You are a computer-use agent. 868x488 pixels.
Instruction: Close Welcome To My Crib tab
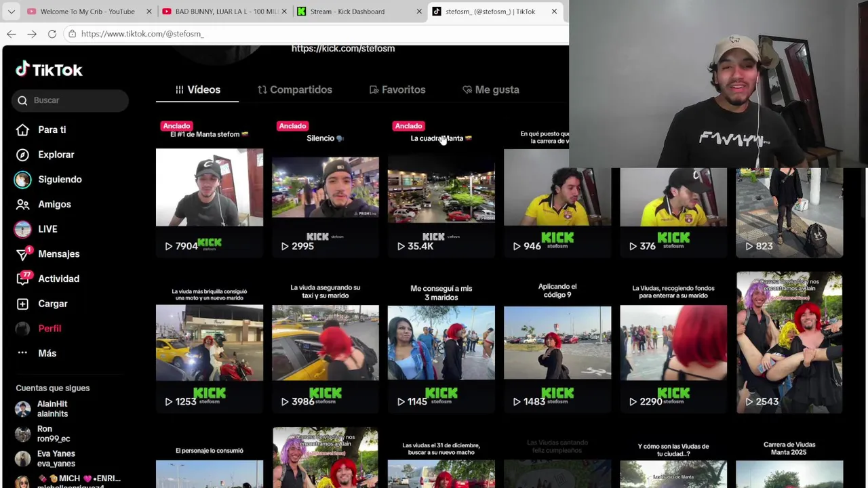149,12
